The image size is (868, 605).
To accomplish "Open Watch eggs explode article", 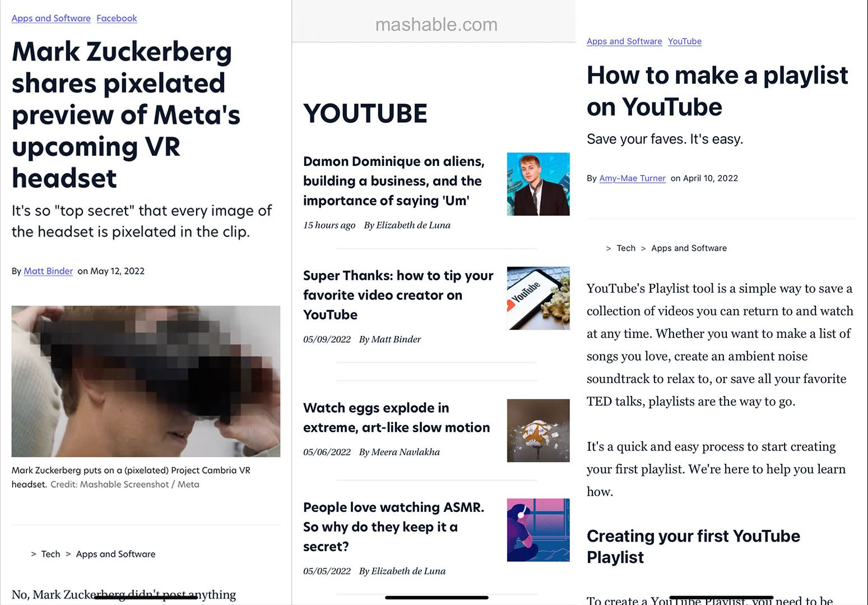I will (x=397, y=418).
